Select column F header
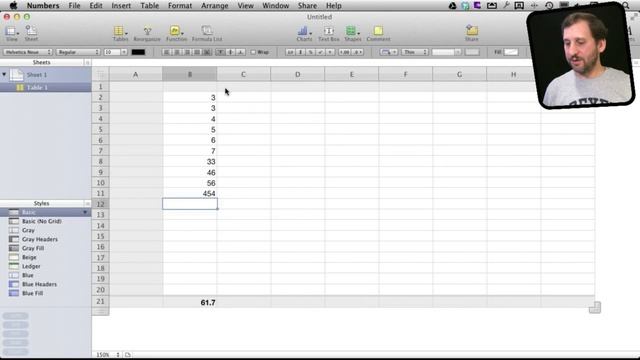Image resolution: width=640 pixels, height=360 pixels. tap(405, 74)
